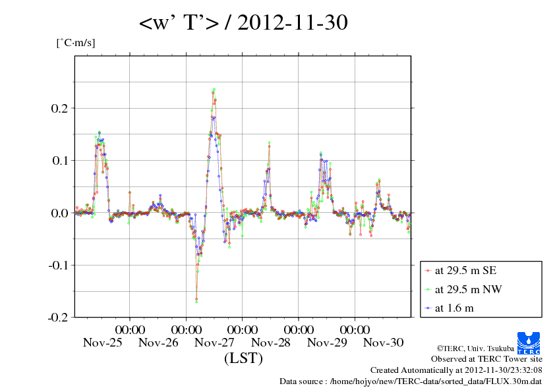555x392 pixels.
Task: Click the Nov-27 date label
Action: point(214,343)
